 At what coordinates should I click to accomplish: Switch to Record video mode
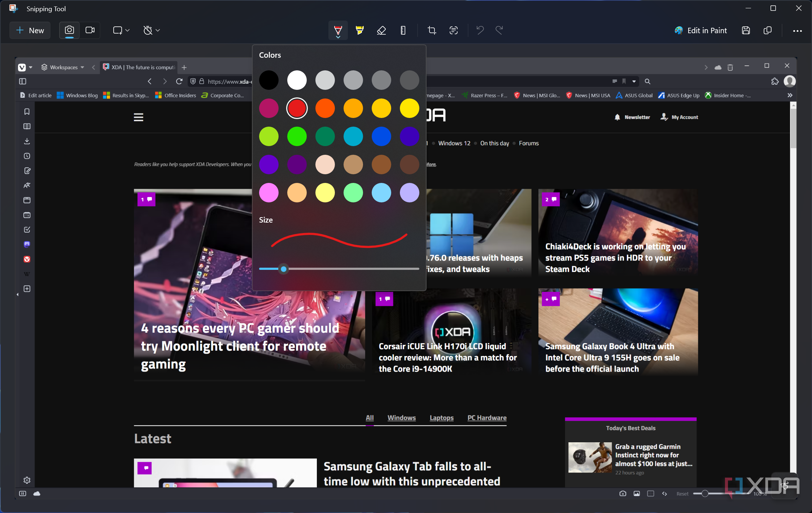pyautogui.click(x=90, y=30)
